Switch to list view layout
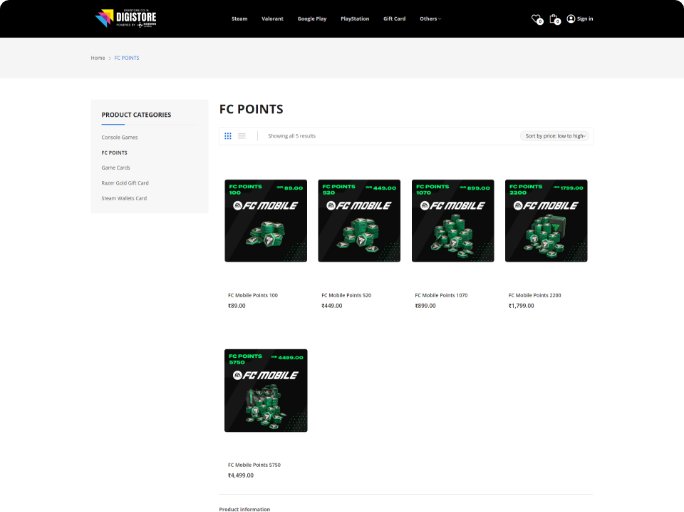 click(x=242, y=136)
